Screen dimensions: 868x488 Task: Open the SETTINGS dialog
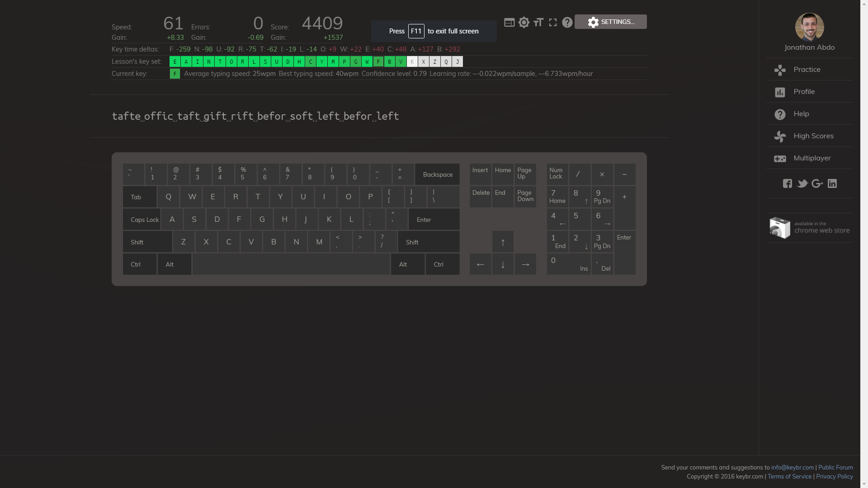click(611, 21)
